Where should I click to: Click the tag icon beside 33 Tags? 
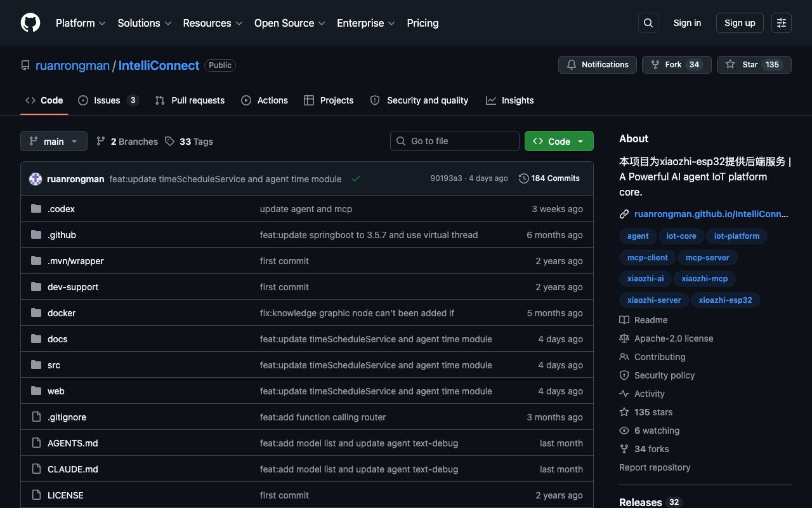169,142
